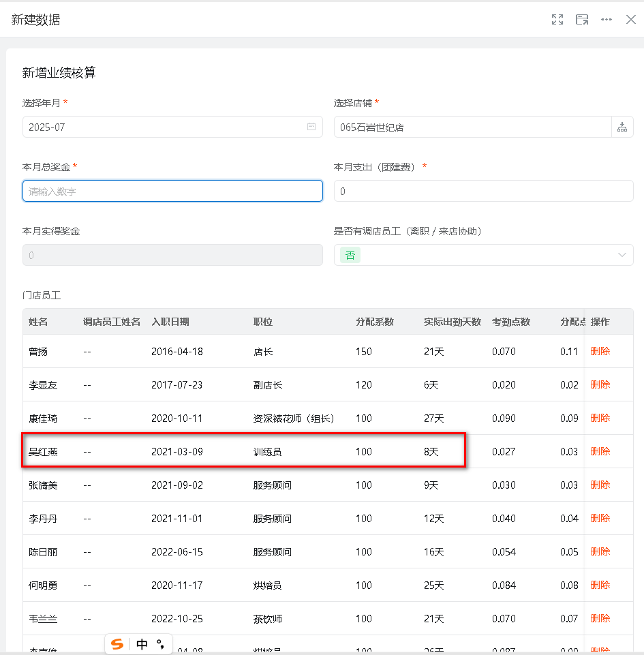644x655 pixels.
Task: Click the attendance cell 12天
Action: 433,519
